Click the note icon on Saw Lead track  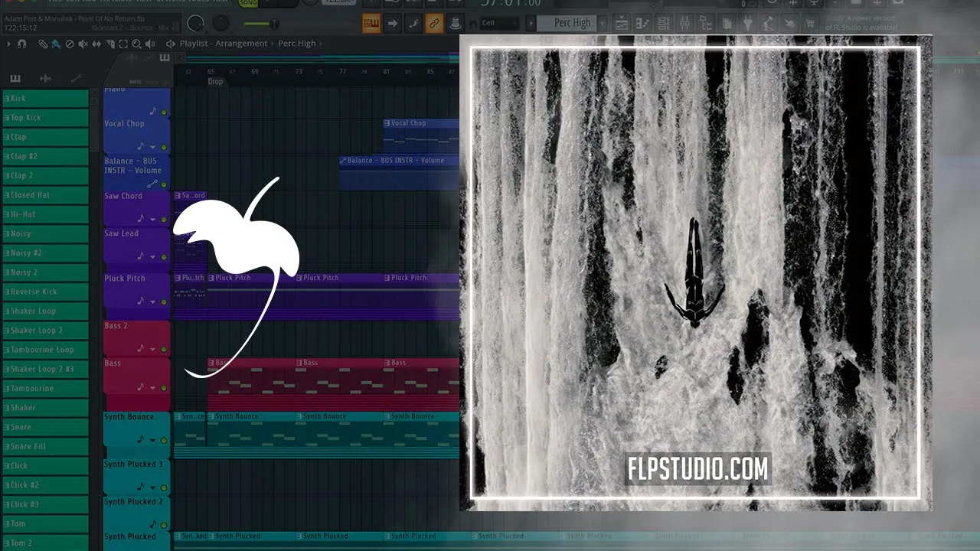pos(140,256)
